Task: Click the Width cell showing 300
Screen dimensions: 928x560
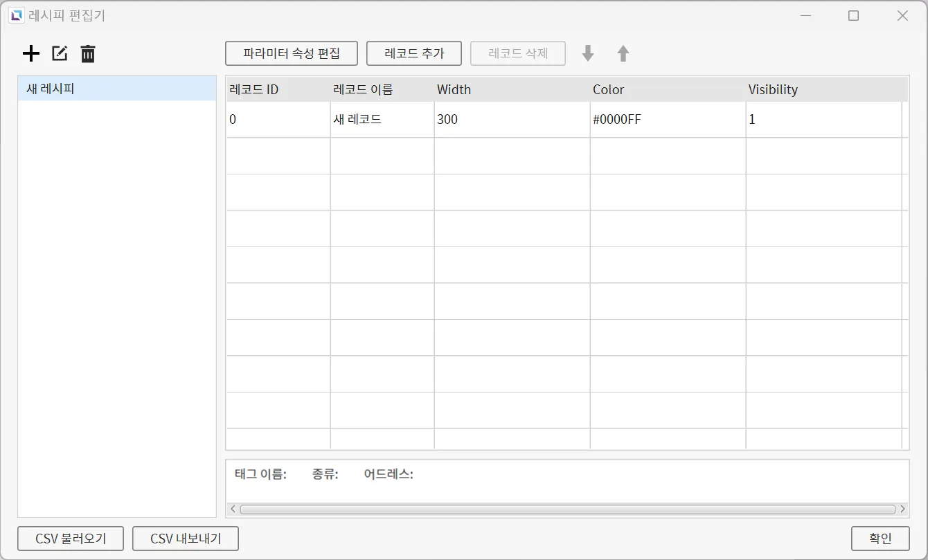Action: (512, 120)
